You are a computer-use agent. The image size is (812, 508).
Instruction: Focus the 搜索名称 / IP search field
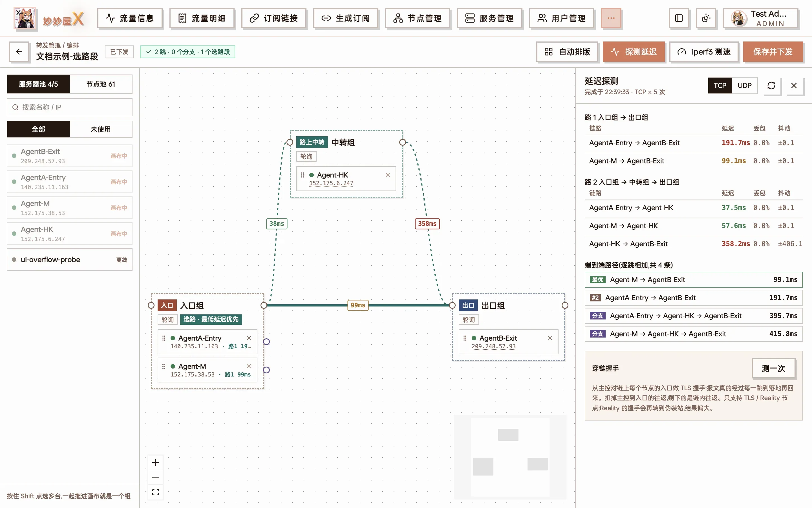click(69, 107)
